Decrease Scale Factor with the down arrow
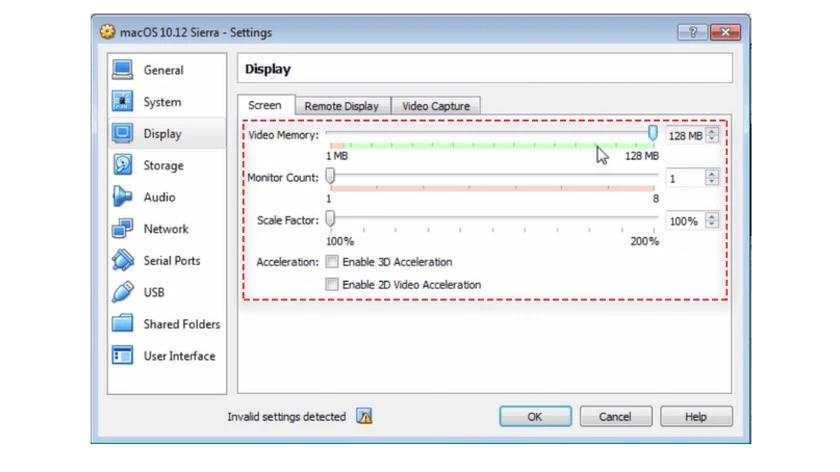The height and width of the screenshot is (472, 840). click(x=712, y=224)
